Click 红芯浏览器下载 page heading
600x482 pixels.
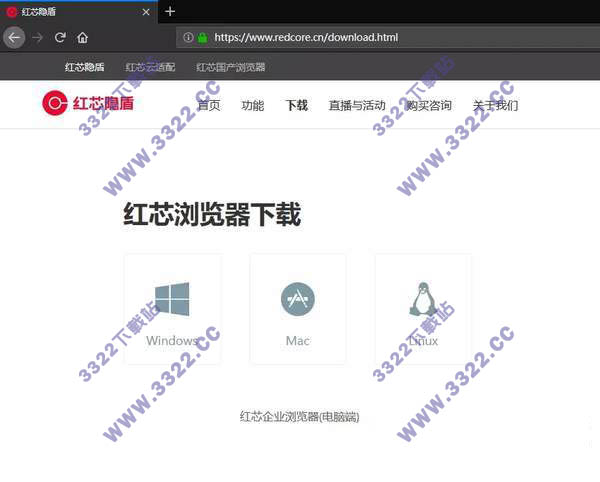pos(212,214)
